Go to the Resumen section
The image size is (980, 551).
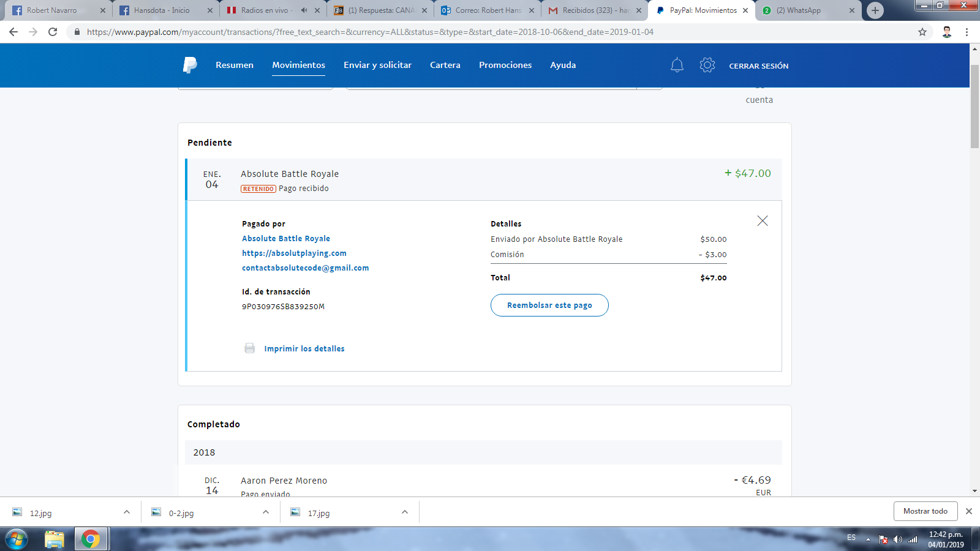click(235, 65)
